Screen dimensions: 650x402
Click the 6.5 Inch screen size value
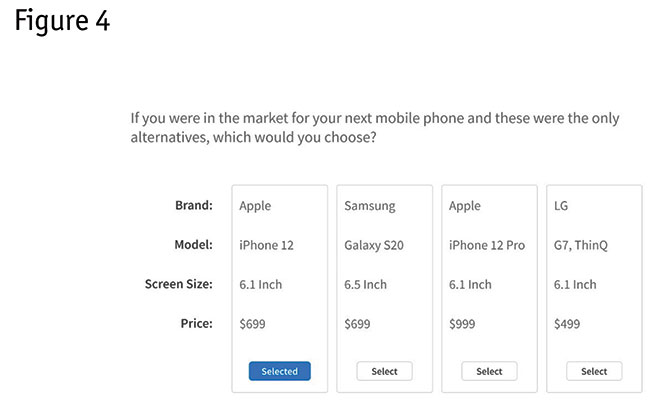tap(366, 284)
